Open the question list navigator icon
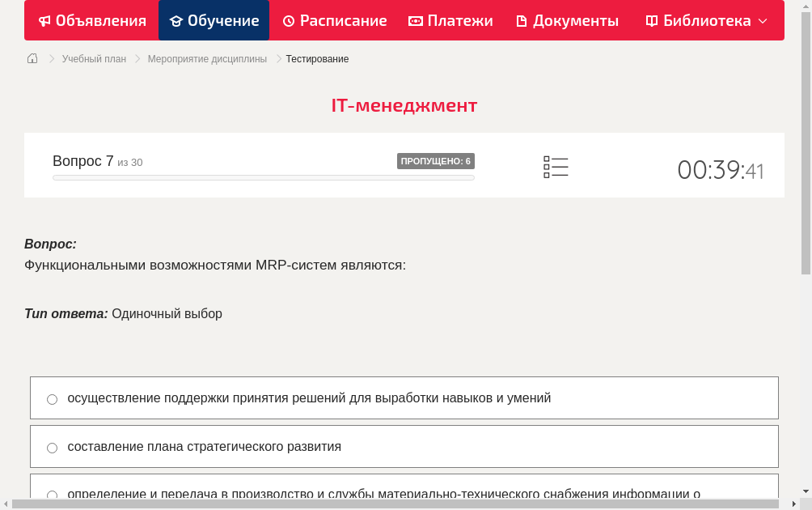The height and width of the screenshot is (510, 812). coord(556,166)
